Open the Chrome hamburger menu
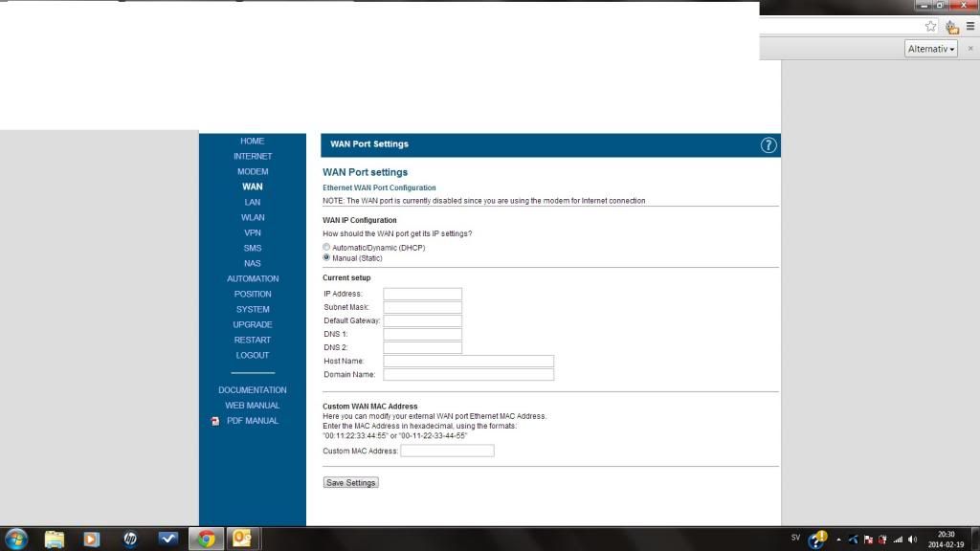This screenshot has height=551, width=980. [970, 27]
